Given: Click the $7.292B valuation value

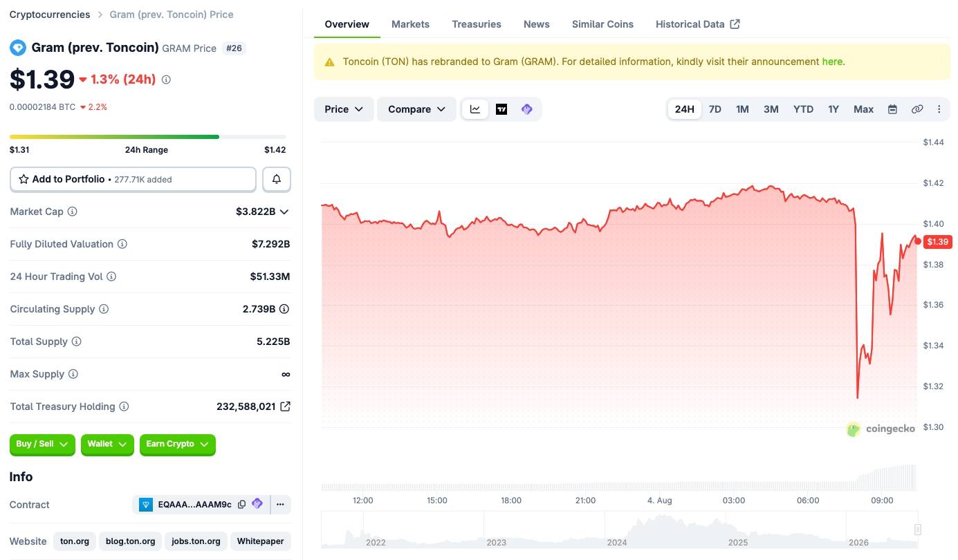Looking at the screenshot, I should 270,244.
